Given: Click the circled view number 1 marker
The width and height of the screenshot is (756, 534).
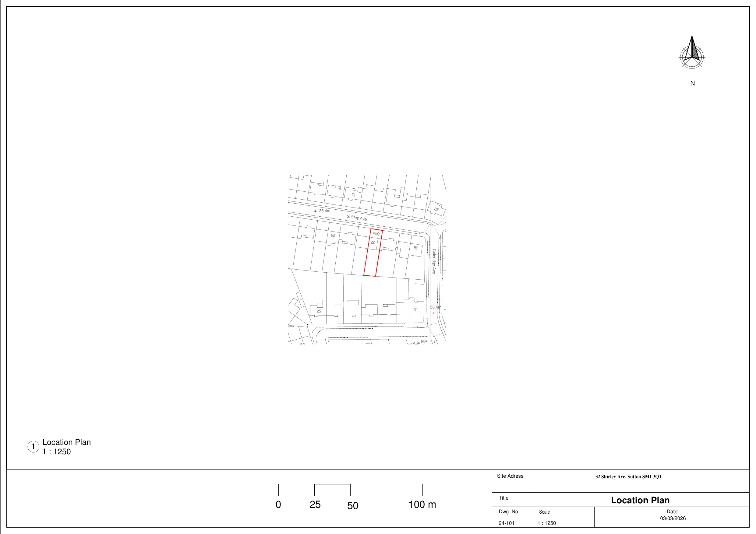Looking at the screenshot, I should [x=33, y=447].
